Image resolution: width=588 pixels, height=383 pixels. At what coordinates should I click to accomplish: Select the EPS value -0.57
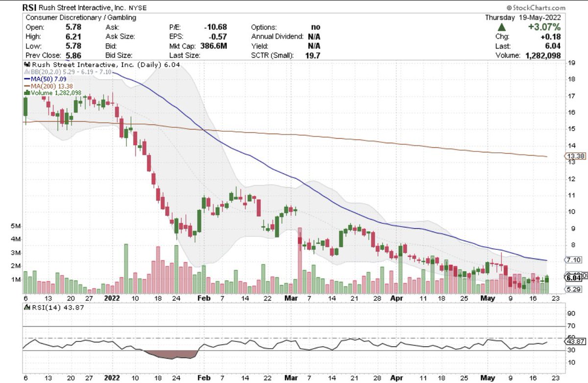point(219,36)
